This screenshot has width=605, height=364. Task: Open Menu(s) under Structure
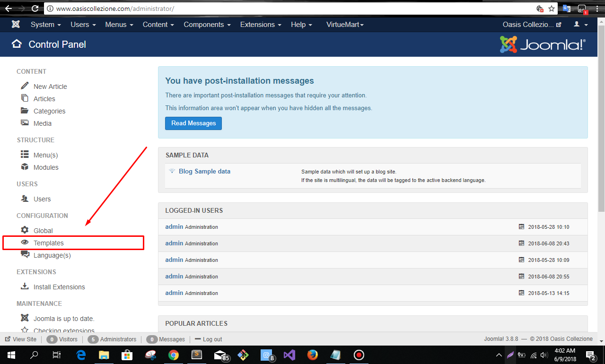tap(46, 155)
